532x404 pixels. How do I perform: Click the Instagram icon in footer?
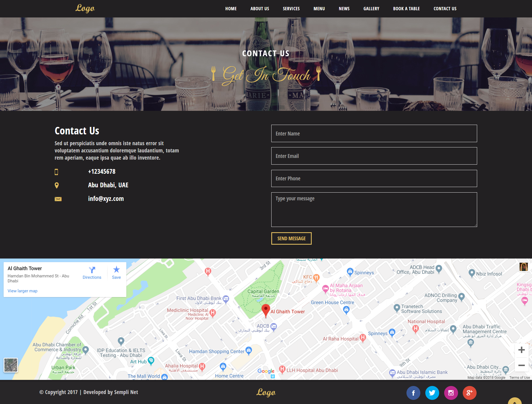[x=451, y=393]
